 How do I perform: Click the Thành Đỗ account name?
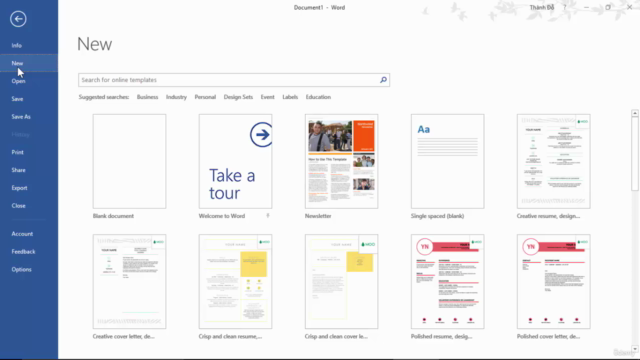542,8
